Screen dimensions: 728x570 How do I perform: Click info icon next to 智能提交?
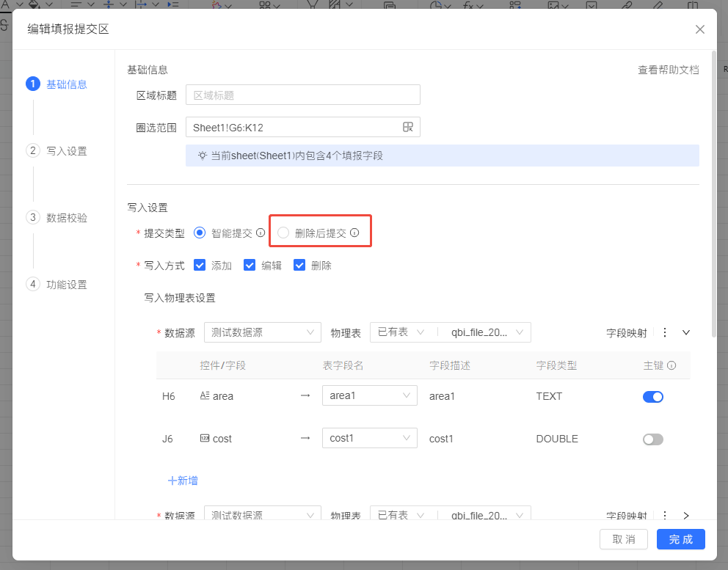click(261, 233)
